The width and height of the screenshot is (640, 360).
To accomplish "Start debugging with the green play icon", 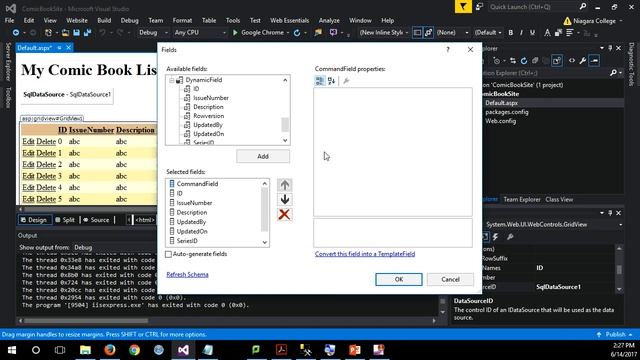I will tap(235, 33).
